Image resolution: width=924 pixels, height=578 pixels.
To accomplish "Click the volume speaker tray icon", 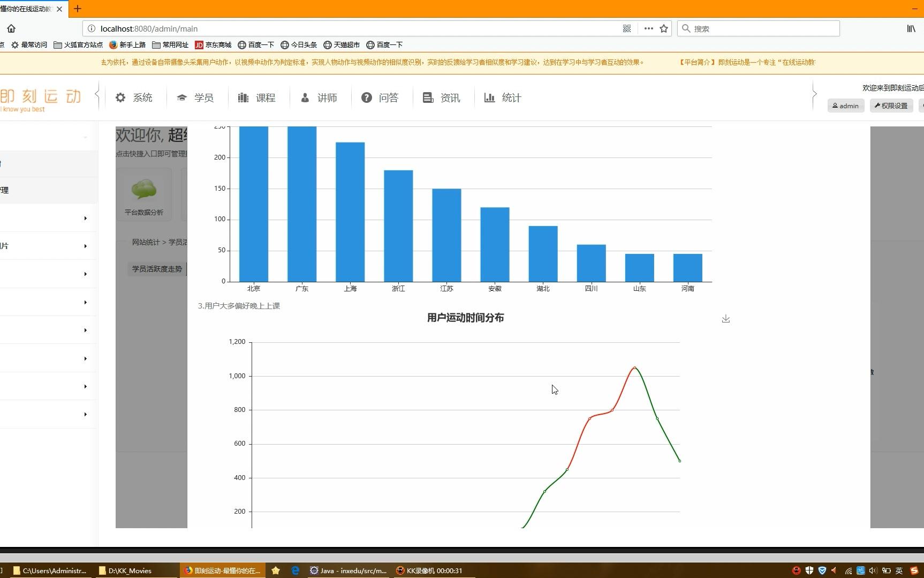I will 874,571.
